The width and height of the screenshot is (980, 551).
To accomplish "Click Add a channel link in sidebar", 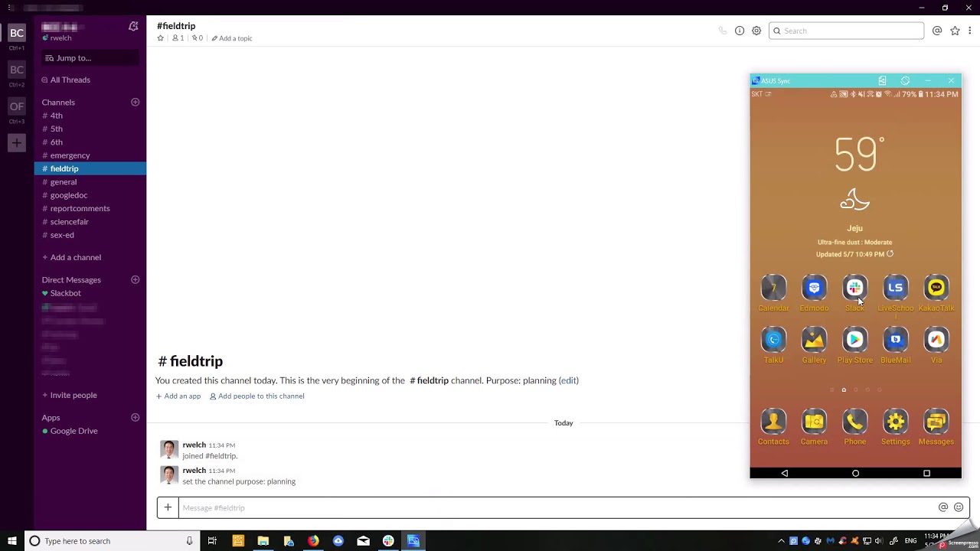I will click(71, 257).
